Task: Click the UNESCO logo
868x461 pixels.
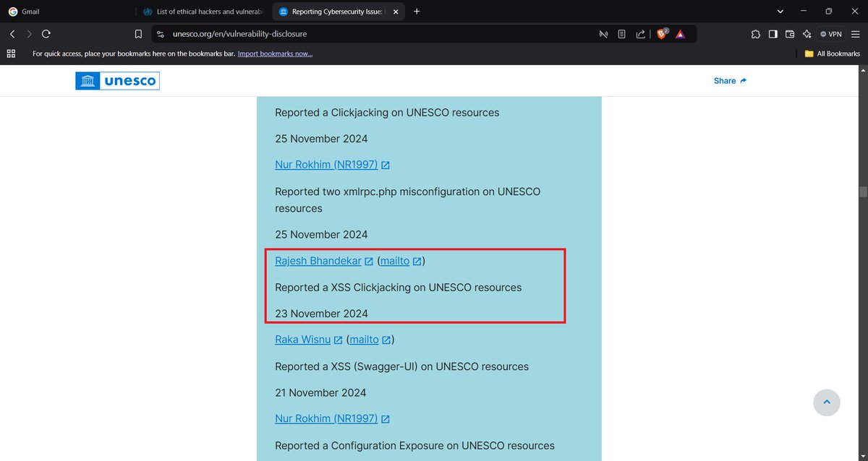Action: pyautogui.click(x=117, y=81)
